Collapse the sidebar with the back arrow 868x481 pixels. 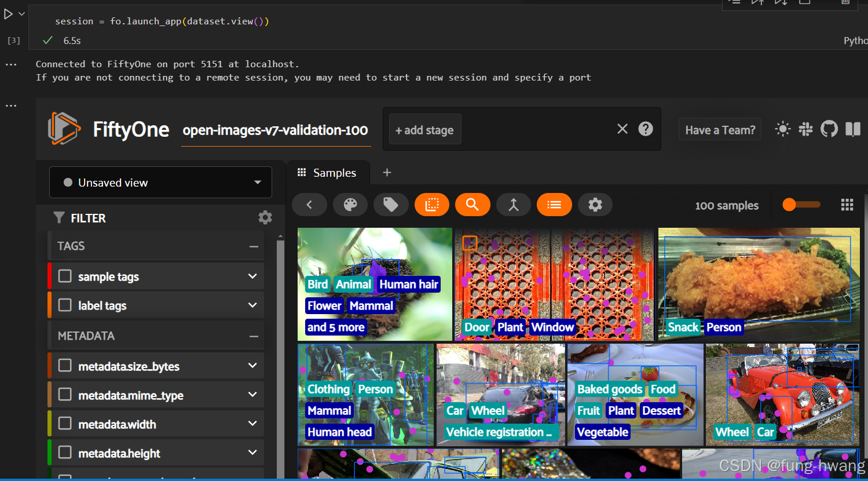(309, 205)
